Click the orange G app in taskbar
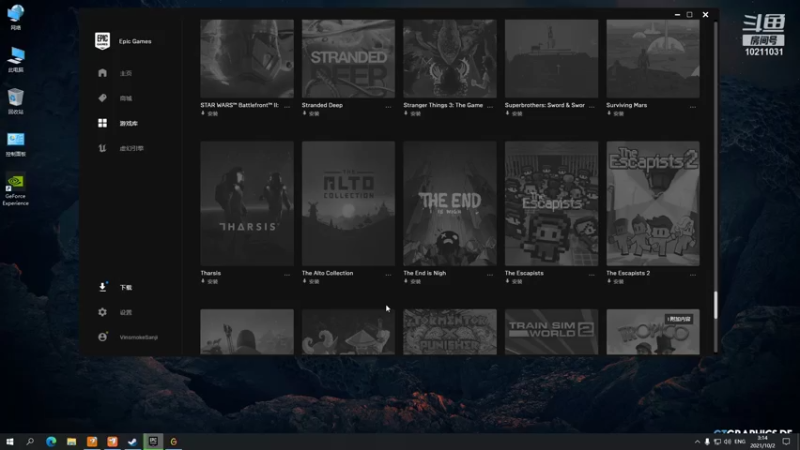This screenshot has width=800, height=450. point(173,441)
